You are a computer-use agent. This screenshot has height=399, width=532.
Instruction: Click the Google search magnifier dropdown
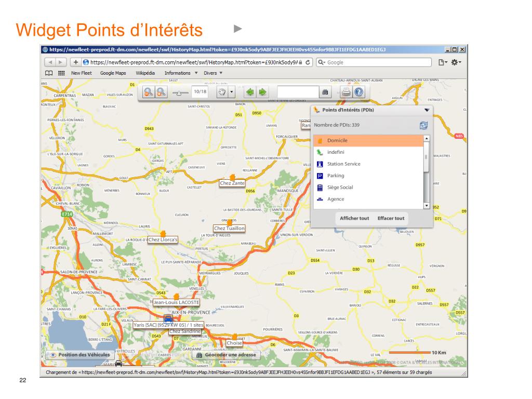321,62
